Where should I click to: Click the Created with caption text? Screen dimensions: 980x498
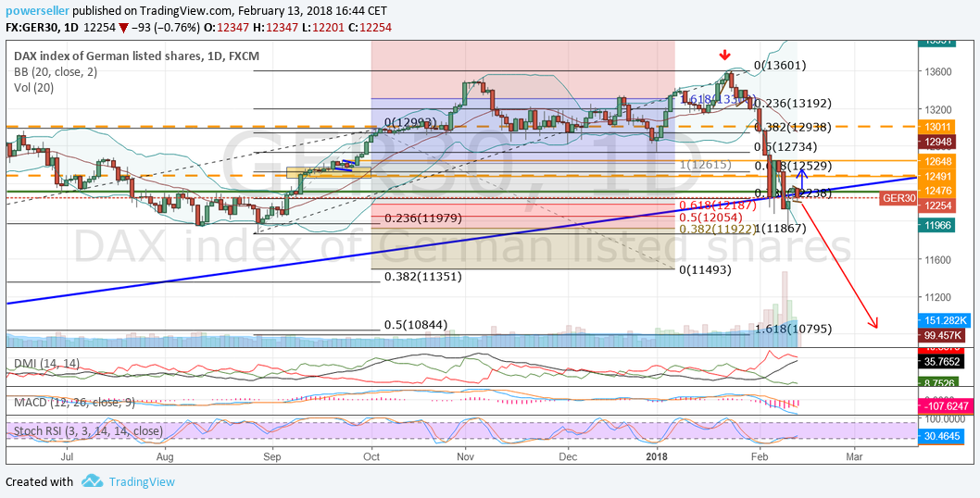(x=40, y=481)
